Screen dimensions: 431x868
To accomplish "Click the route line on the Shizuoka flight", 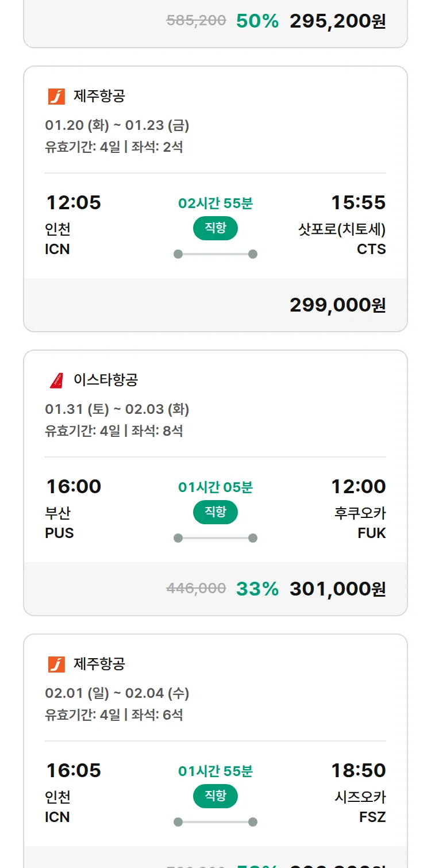I will point(215,822).
